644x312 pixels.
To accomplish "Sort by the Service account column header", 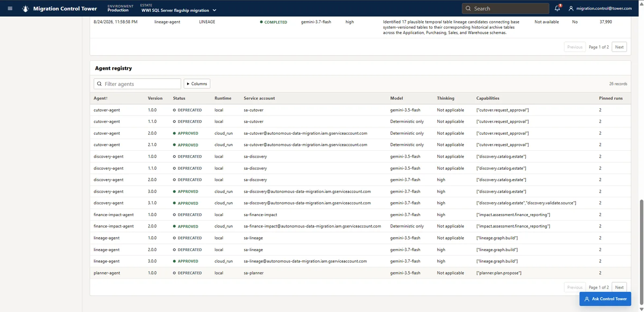I will pos(259,98).
